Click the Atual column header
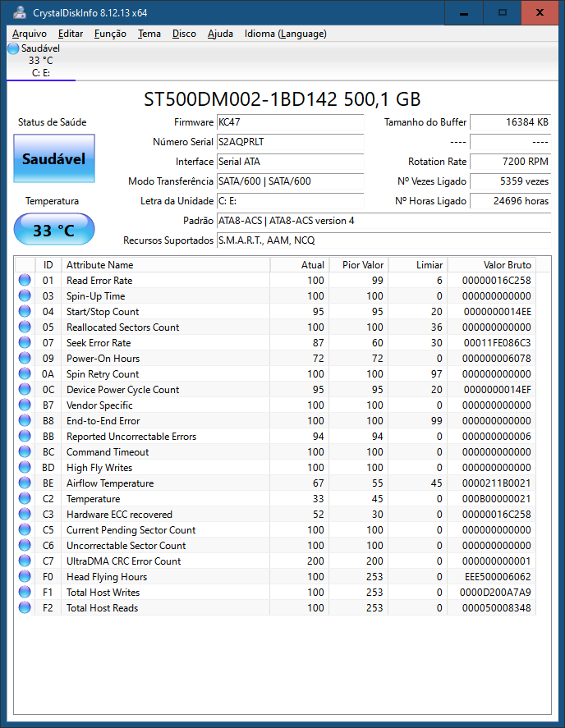565x728 pixels. 300,264
